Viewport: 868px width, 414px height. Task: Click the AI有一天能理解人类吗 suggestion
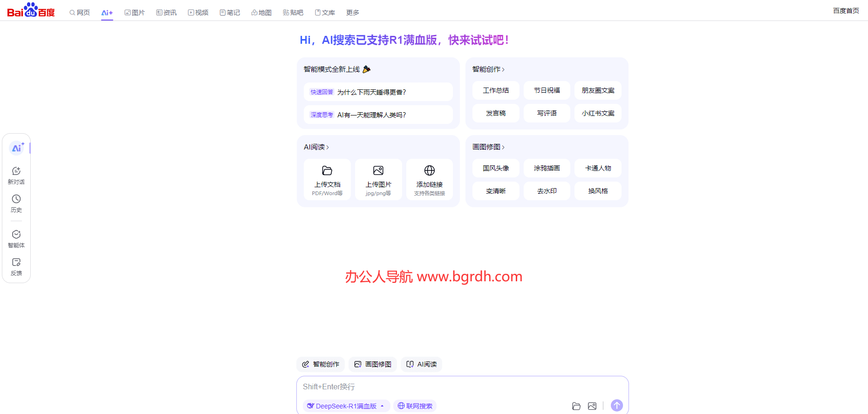point(378,115)
